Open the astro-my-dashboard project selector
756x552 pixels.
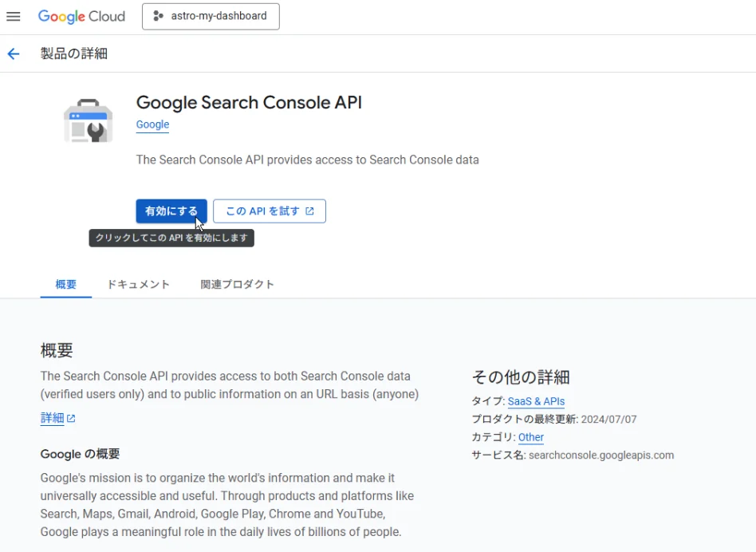pyautogui.click(x=211, y=17)
